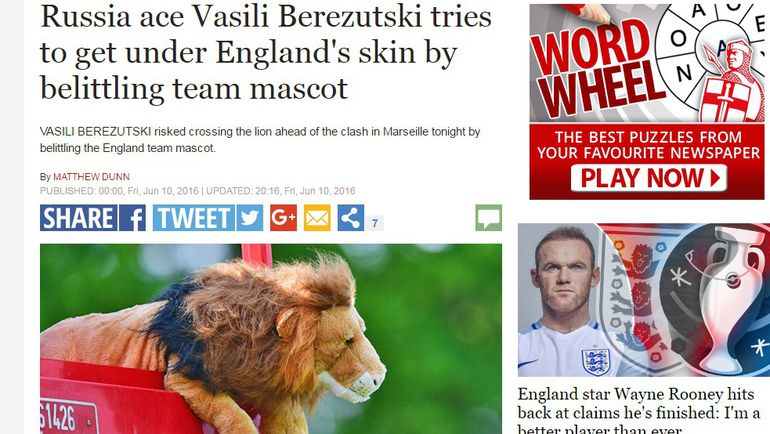Open author Matthew Dunn link

91,177
